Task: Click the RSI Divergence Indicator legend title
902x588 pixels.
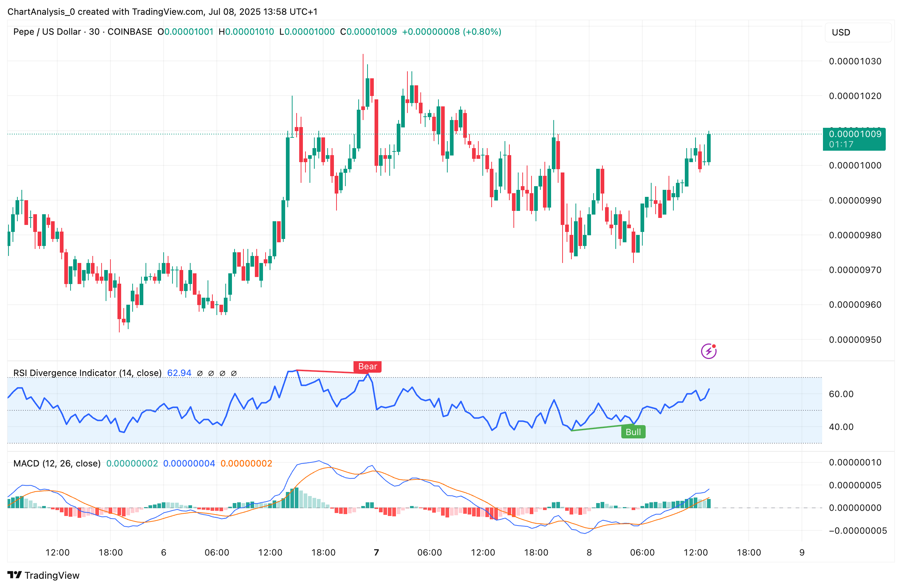Action: point(87,373)
